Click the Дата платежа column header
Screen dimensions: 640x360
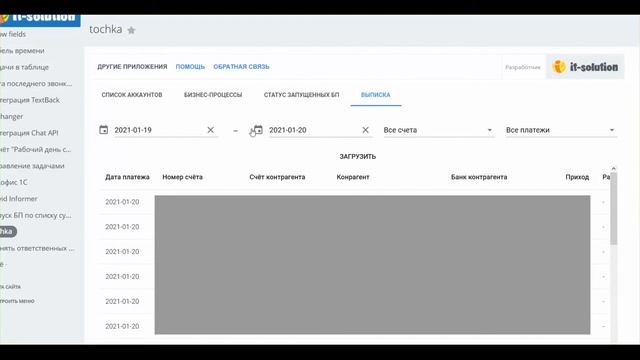coord(127,177)
